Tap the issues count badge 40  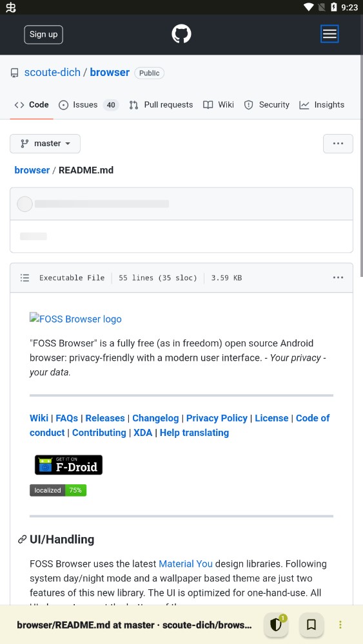click(111, 105)
